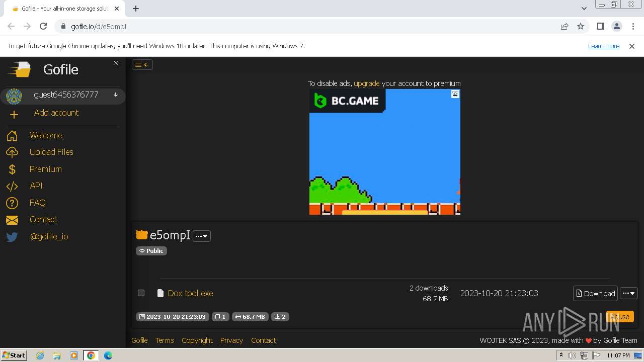This screenshot has height=362, width=644.
Task: Open Microsoft Edge from the taskbar
Action: tap(108, 355)
